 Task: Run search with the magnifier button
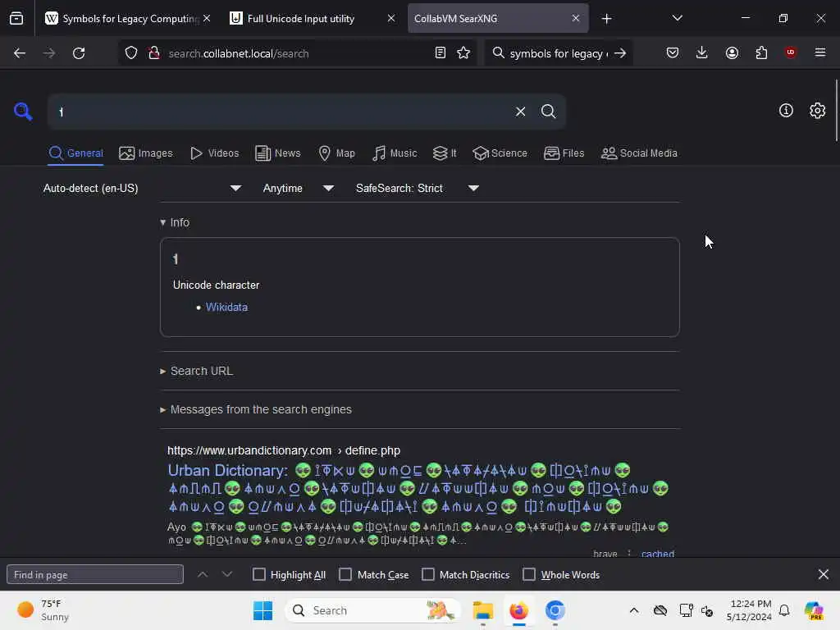pos(548,112)
